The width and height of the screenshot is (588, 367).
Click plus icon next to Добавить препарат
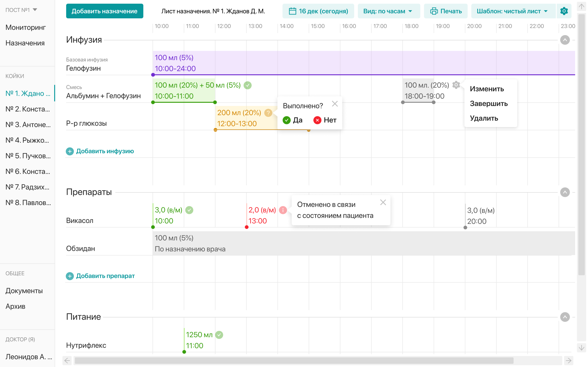[70, 276]
